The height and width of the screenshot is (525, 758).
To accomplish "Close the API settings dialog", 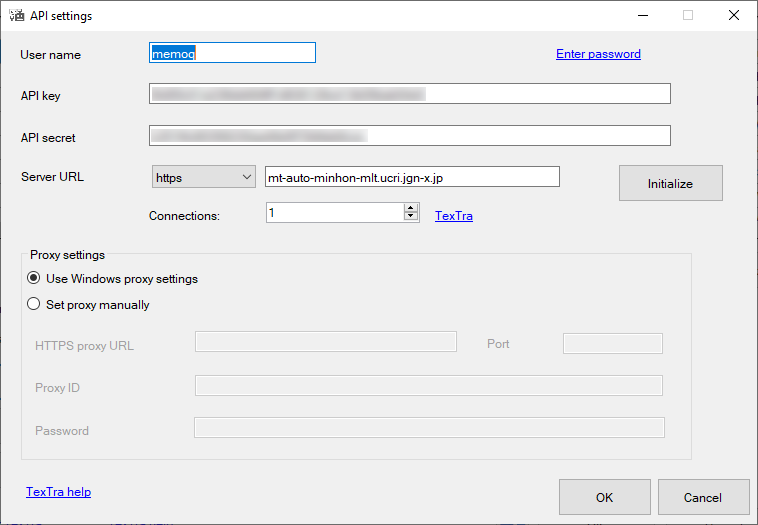I will click(733, 15).
